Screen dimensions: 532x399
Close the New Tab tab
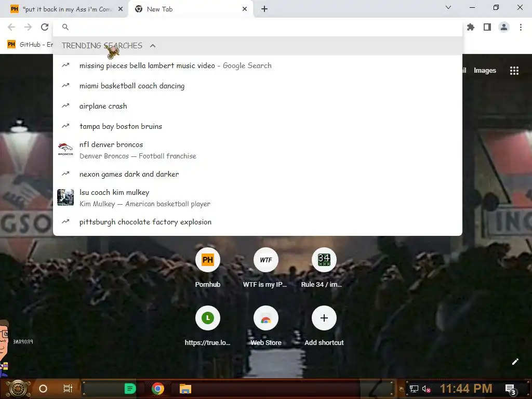(245, 9)
